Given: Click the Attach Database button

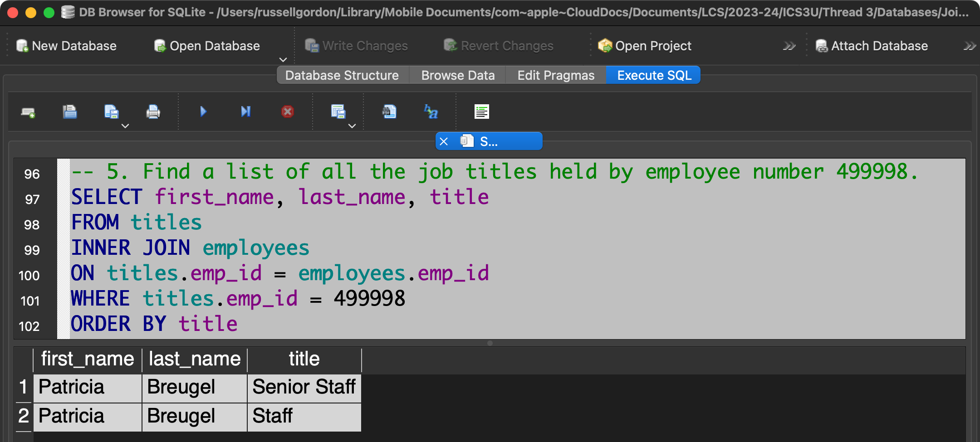Looking at the screenshot, I should [872, 46].
